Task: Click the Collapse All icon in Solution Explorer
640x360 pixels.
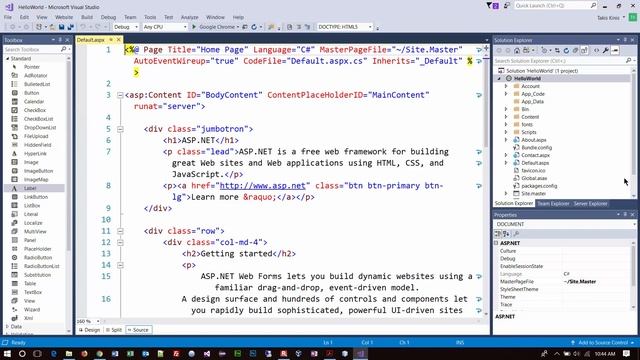Action: point(575,51)
